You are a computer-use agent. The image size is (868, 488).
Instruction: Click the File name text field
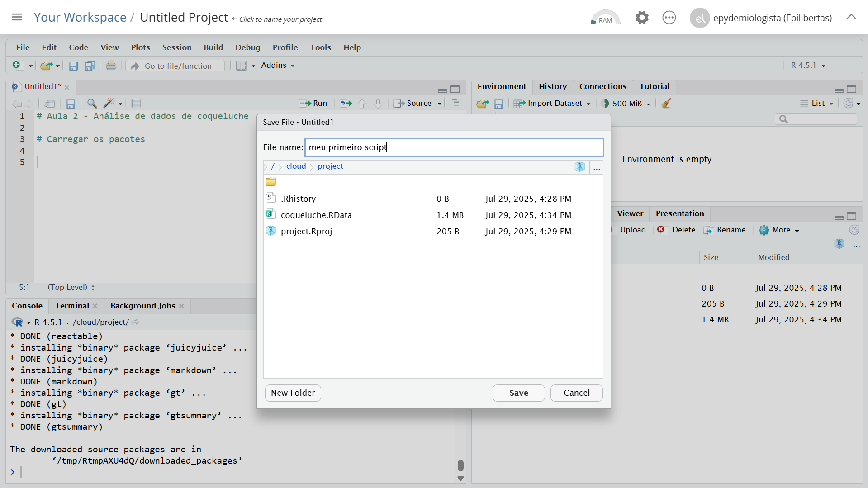pyautogui.click(x=454, y=147)
